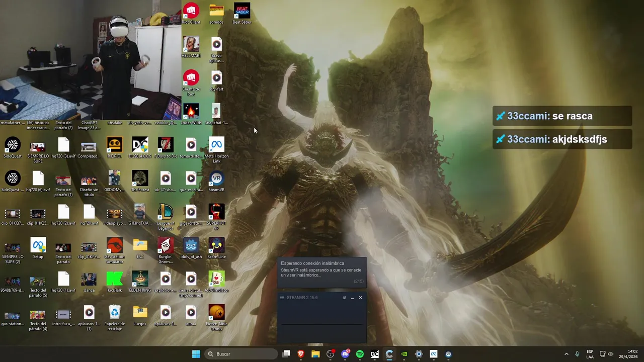Select the hq720 (3).avif file
Image resolution: width=644 pixels, height=362 pixels.
(x=63, y=147)
